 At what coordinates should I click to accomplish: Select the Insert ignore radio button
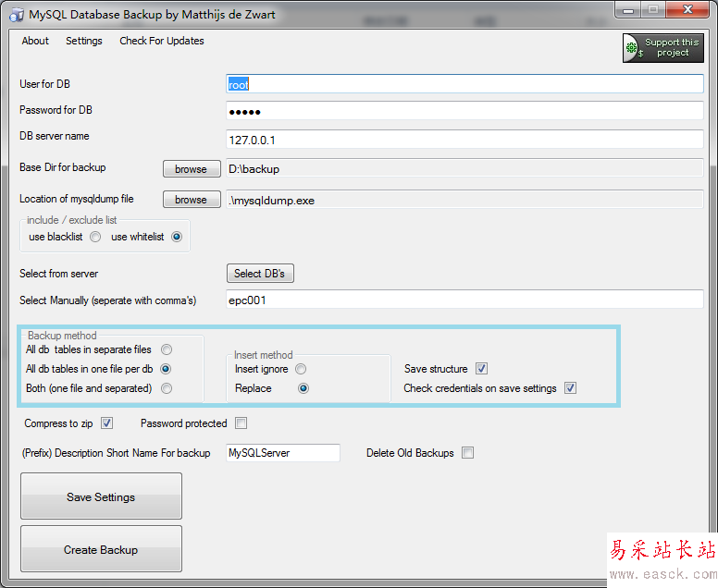(301, 369)
